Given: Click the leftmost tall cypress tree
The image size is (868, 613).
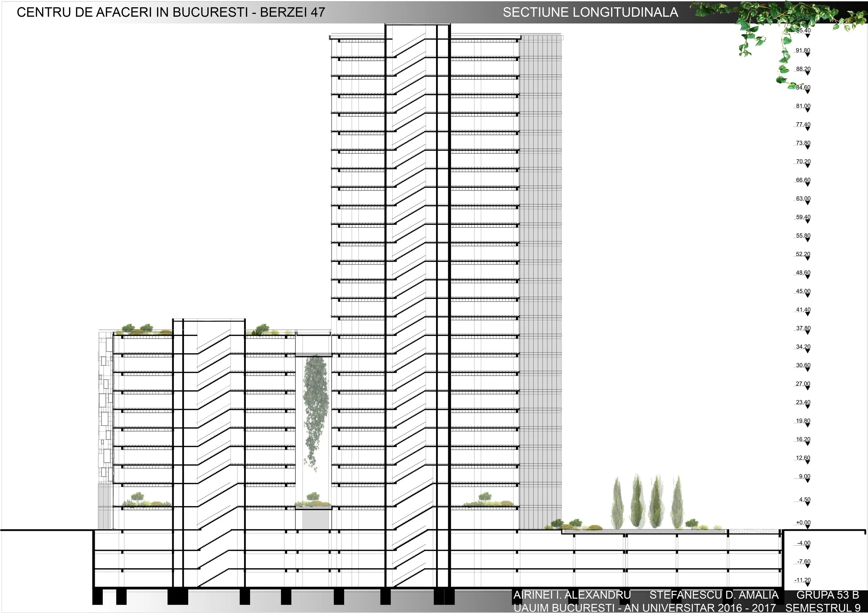Looking at the screenshot, I should (x=617, y=503).
